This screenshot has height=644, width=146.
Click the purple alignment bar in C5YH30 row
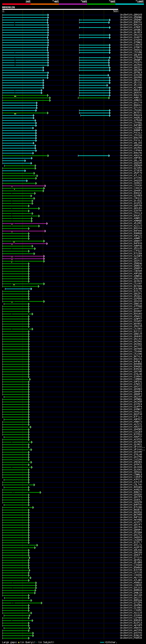pos(24,186)
